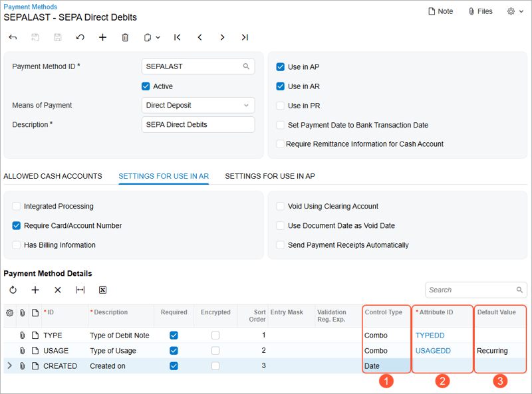Image resolution: width=532 pixels, height=394 pixels.
Task: Switch to the Allowed Cash Accounts tab
Action: pyautogui.click(x=53, y=176)
